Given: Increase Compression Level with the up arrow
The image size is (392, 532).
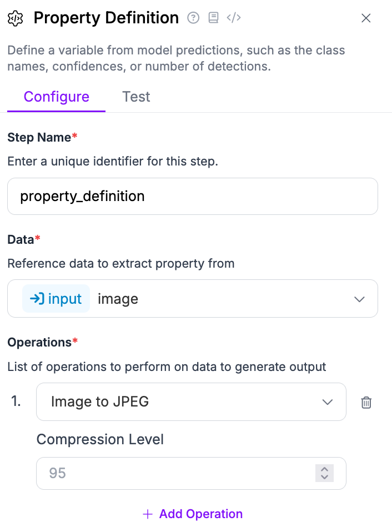Looking at the screenshot, I should [325, 469].
